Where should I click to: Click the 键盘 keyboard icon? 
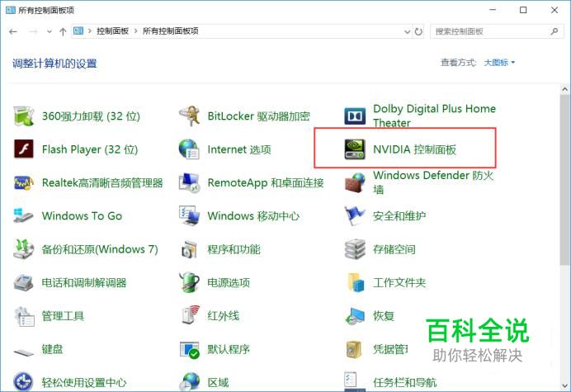(x=24, y=352)
